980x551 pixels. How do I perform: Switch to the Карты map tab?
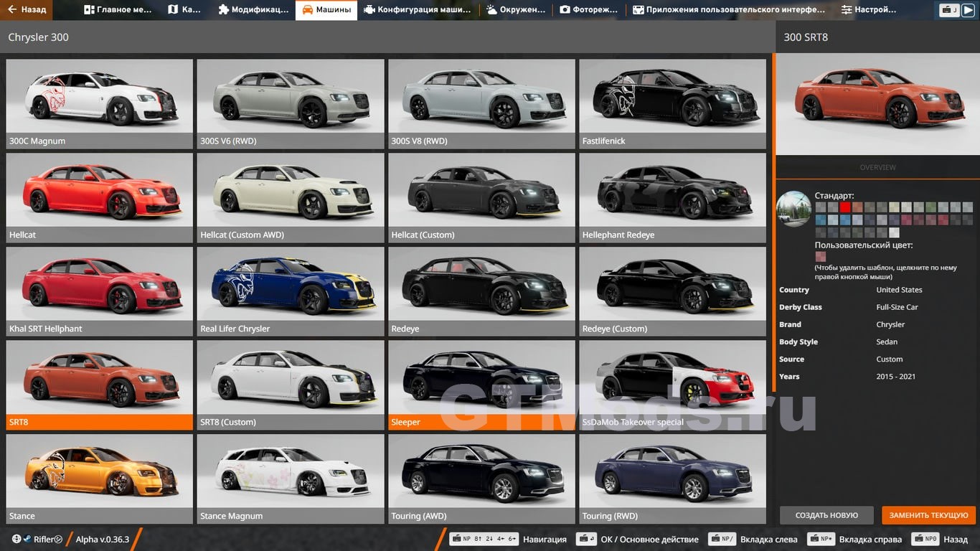point(184,10)
